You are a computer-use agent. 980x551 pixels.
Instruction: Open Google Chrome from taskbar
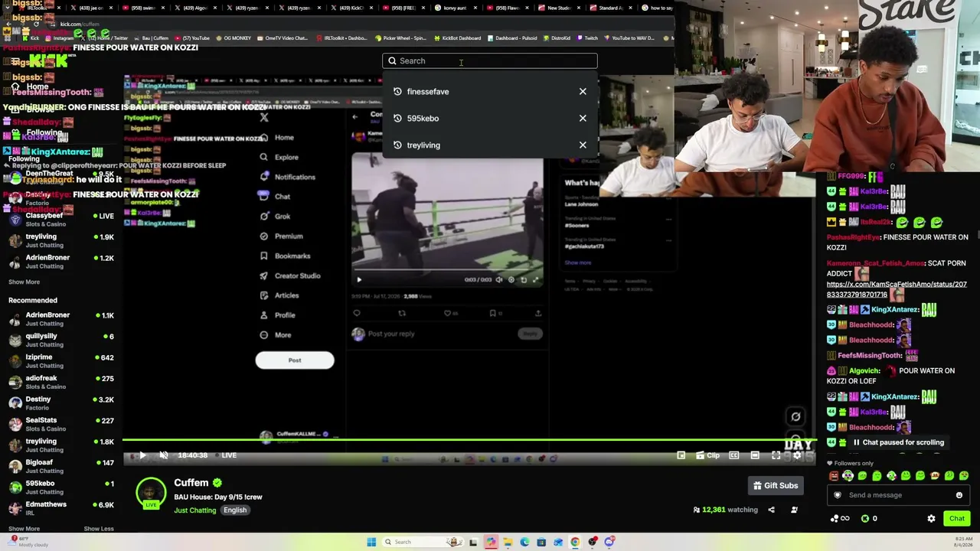point(575,542)
